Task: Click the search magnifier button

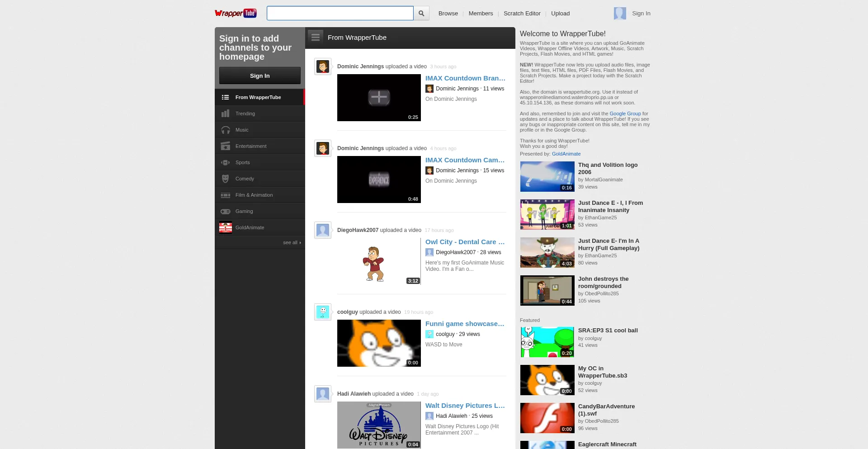Action: [x=421, y=14]
